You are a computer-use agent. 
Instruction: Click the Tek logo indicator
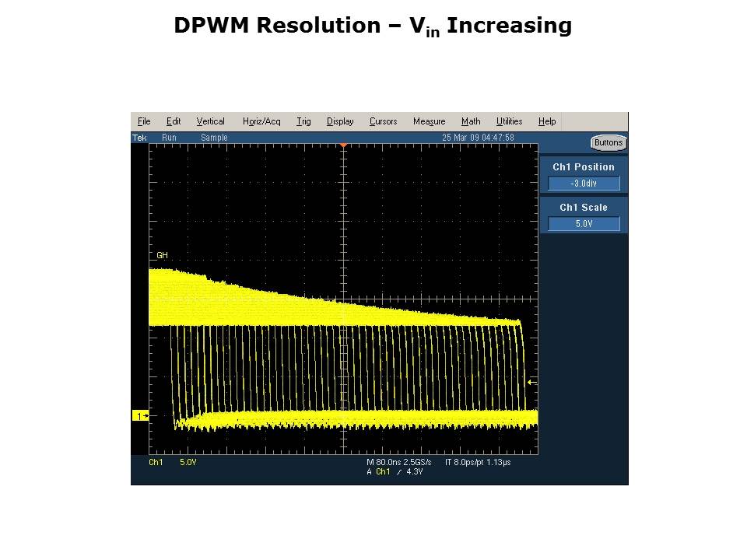pos(139,138)
